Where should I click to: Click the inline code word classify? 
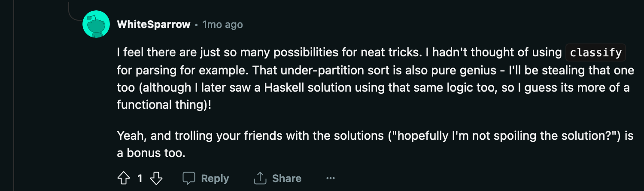(595, 53)
